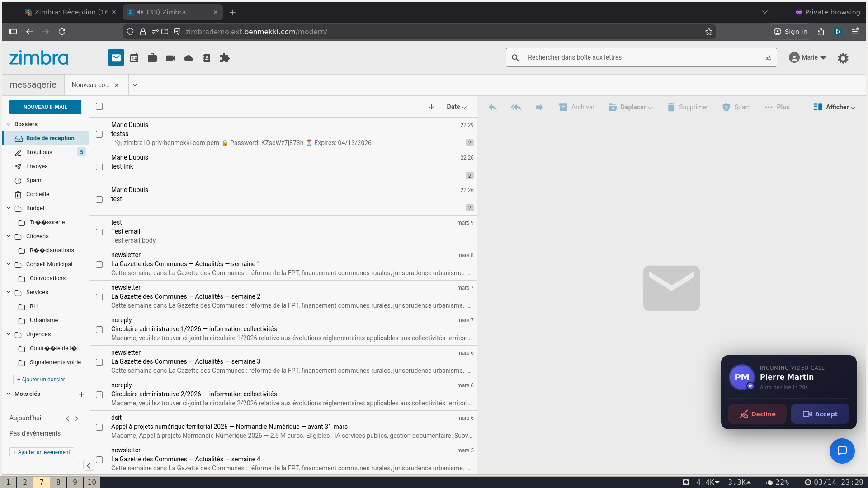Switch to the messagerie tab
The image size is (868, 488).
(33, 84)
